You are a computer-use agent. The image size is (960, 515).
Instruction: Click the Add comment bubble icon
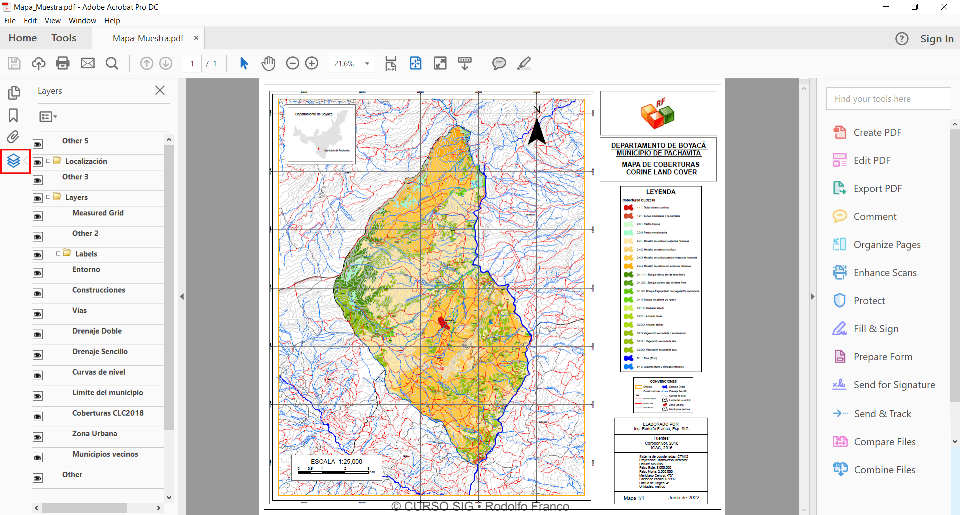pos(499,63)
